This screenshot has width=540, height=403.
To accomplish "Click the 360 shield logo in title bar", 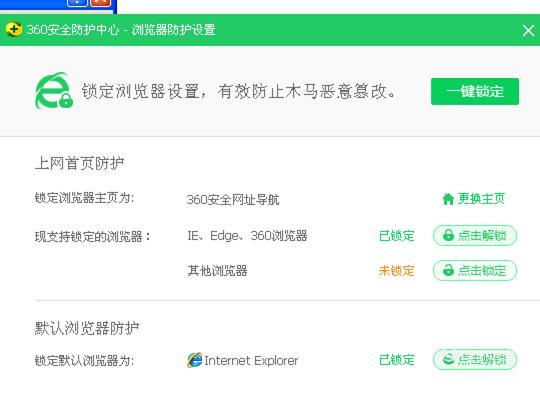I will point(14,30).
